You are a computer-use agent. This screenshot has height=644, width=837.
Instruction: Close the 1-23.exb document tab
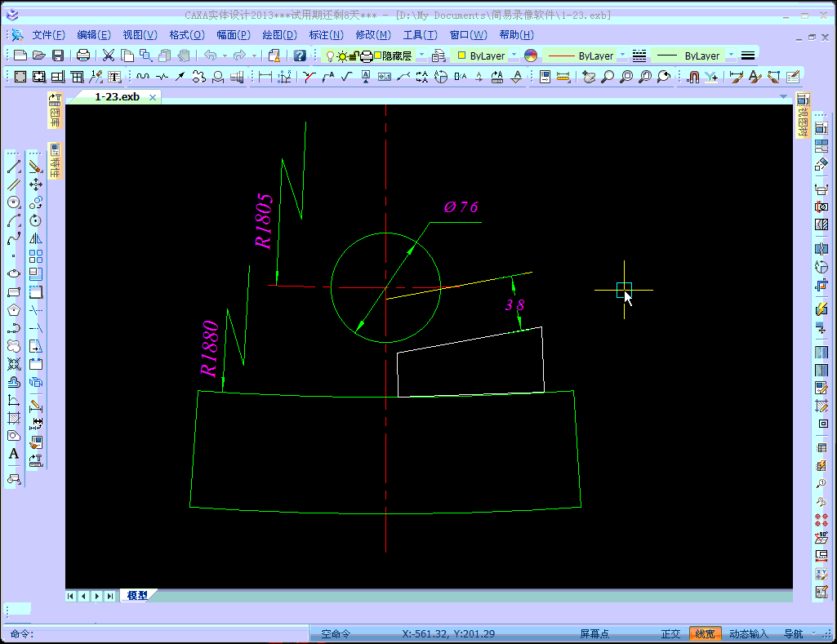[152, 97]
